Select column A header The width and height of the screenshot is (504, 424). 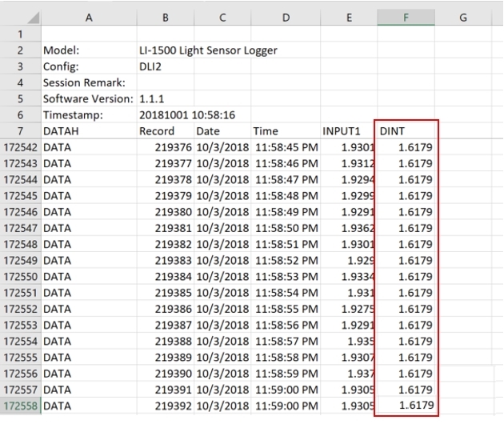[89, 18]
